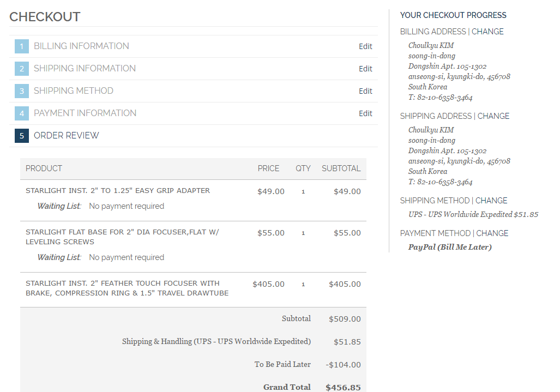This screenshot has height=392, width=560.
Task: Click CHANGE next to Shipping Address
Action: 493,116
